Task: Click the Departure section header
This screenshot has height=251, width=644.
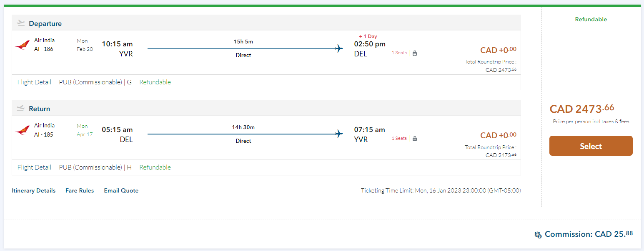Action: 45,24
